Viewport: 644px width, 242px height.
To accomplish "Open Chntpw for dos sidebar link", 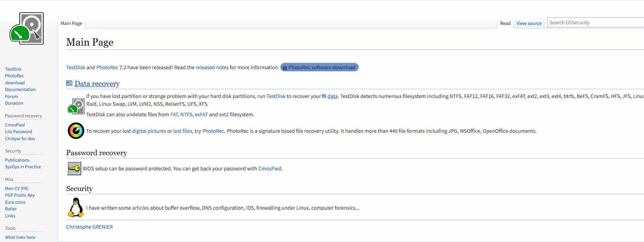I will tap(20, 139).
